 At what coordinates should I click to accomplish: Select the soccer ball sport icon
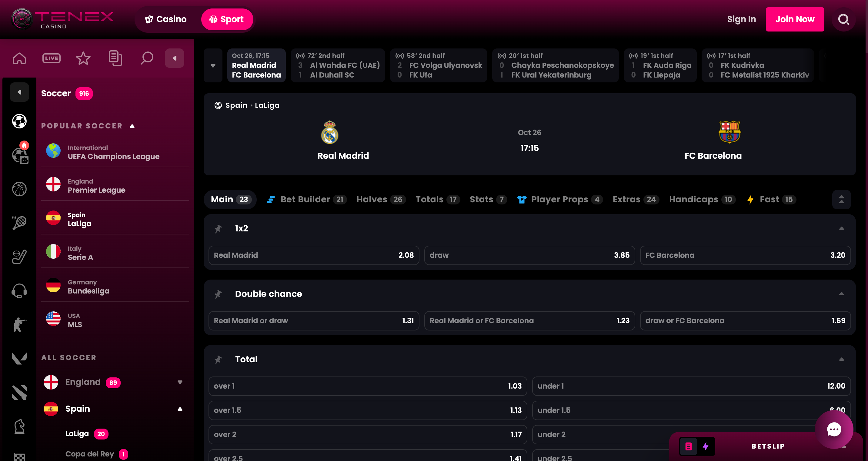coord(19,121)
